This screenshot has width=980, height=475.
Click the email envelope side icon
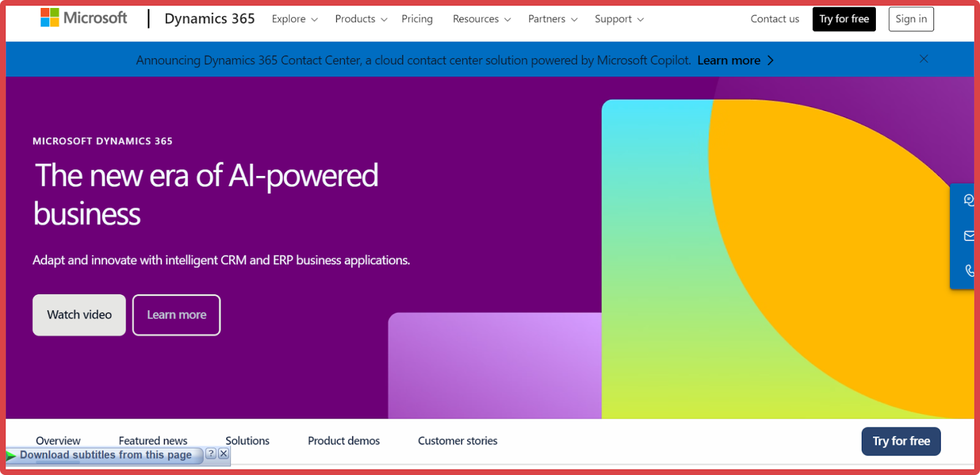click(968, 235)
